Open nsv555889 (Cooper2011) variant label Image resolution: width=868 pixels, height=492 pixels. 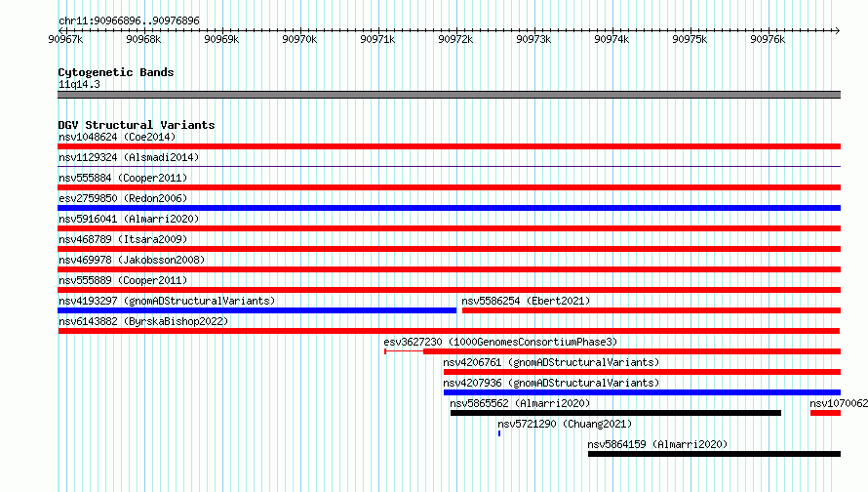coord(123,280)
